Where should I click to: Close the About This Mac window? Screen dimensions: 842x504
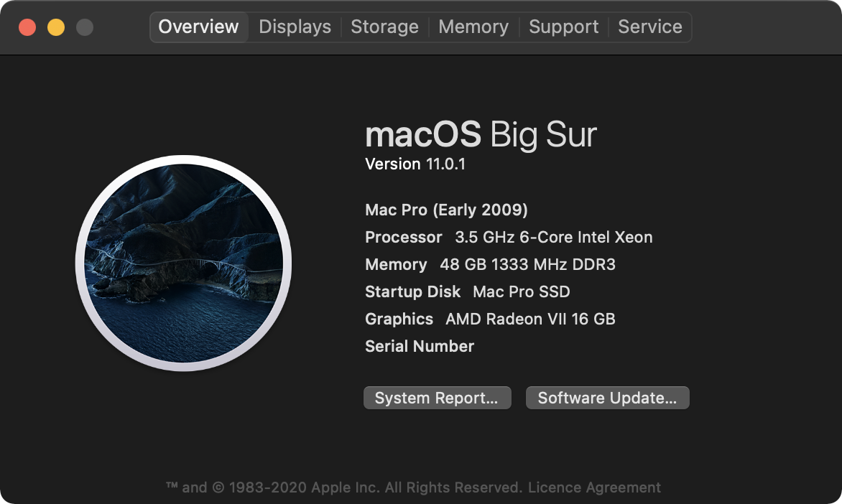click(27, 27)
